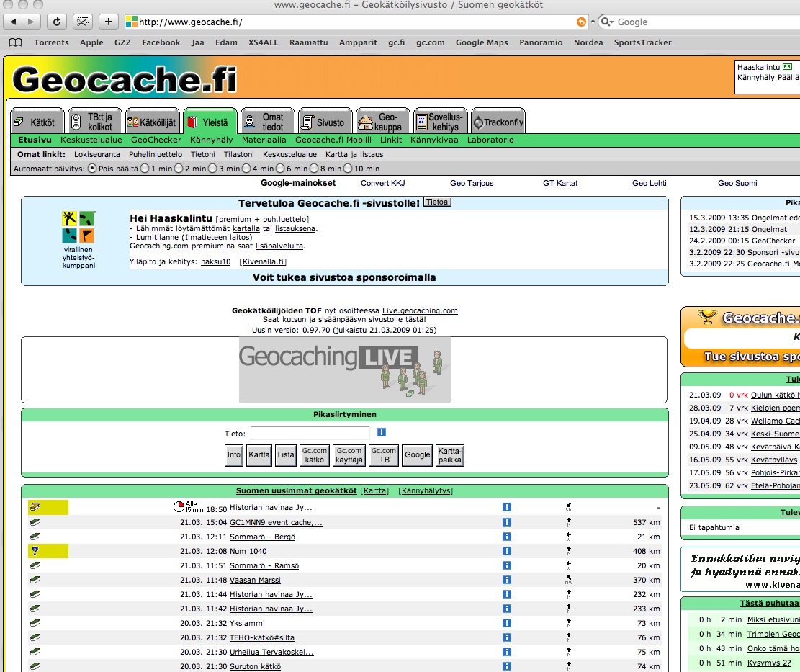800x672 pixels.
Task: Open the Omat tiedot tab
Action: point(268,122)
